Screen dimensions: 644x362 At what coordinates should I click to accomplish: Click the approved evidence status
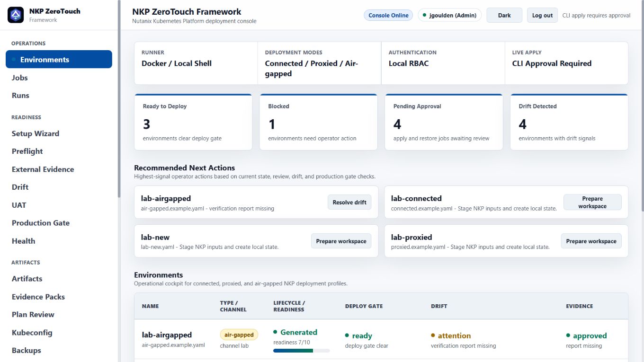(586, 336)
